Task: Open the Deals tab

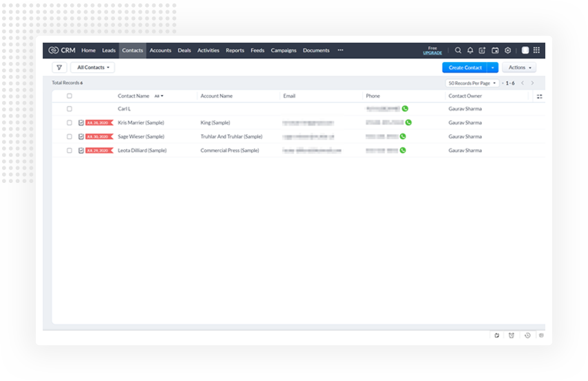Action: [x=184, y=50]
